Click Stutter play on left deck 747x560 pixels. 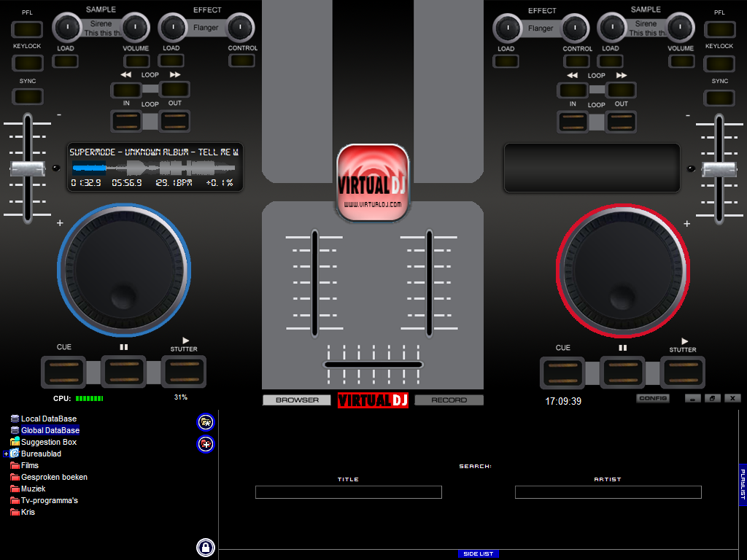pos(185,371)
